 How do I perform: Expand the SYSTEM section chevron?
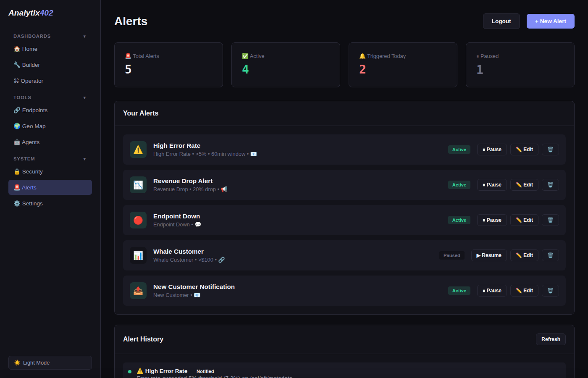click(x=84, y=159)
